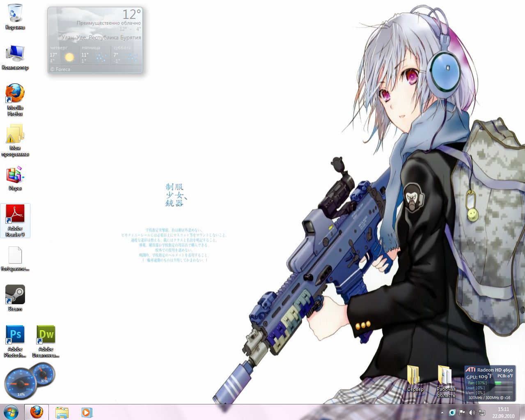This screenshot has height=420, width=525.
Task: Click the large CPU meter dial gadget
Action: tap(21, 384)
